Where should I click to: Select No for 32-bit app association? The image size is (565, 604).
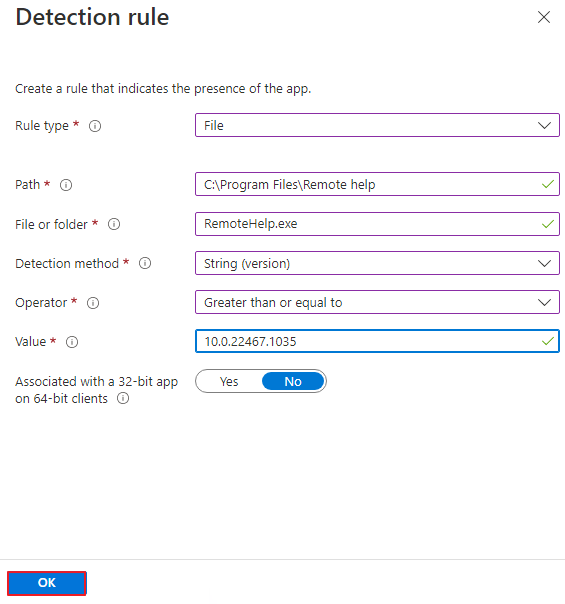293,381
